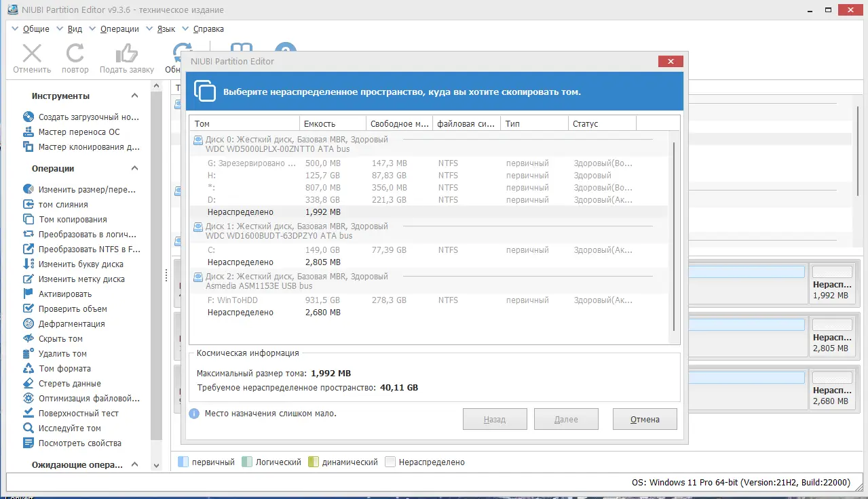This screenshot has width=868, height=499.
Task: Collapse the Инструменты section
Action: pos(134,96)
